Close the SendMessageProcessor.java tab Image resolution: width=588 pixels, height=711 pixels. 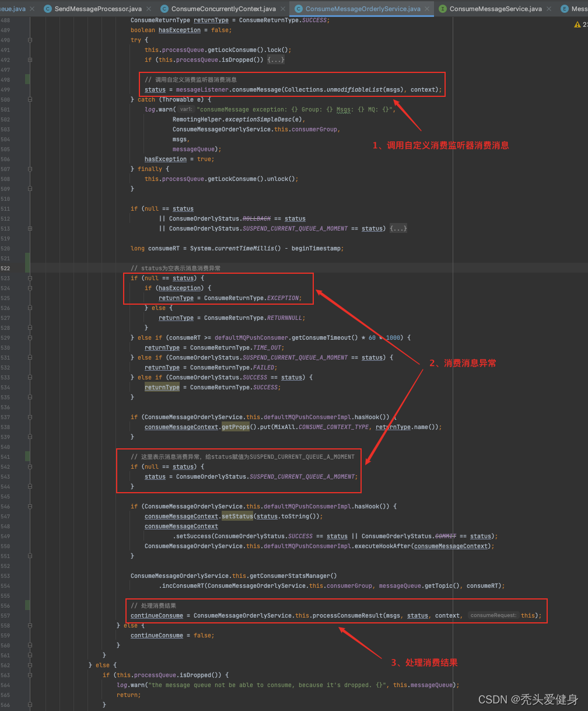149,9
